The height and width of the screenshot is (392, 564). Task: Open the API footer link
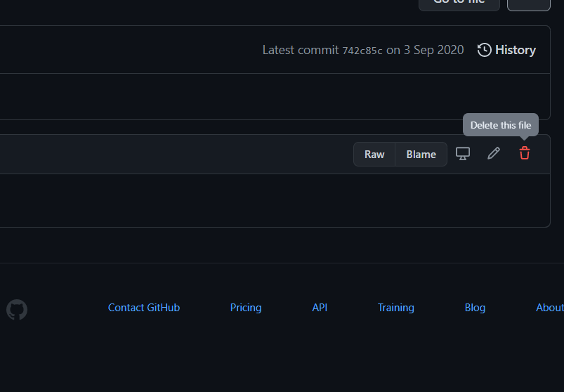pos(320,308)
